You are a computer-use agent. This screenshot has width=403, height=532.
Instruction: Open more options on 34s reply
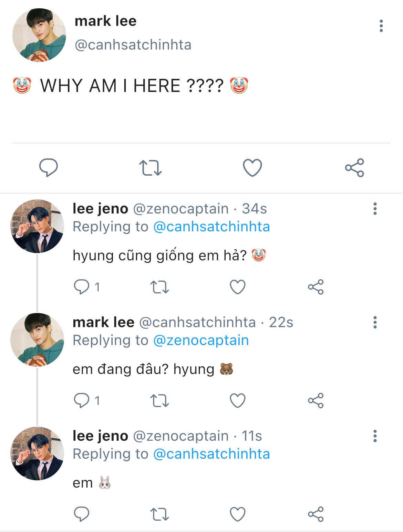[375, 209]
